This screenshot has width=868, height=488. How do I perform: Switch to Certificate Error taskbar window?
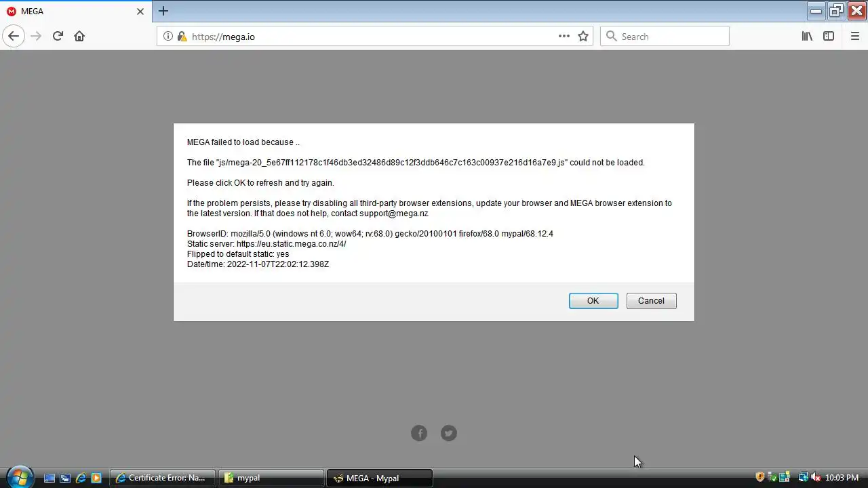pyautogui.click(x=163, y=478)
